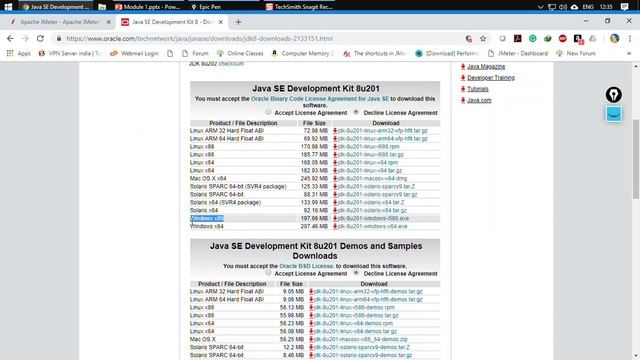Open Chrome three-dot menu
Viewport: 640px width, 360px height.
pos(630,38)
